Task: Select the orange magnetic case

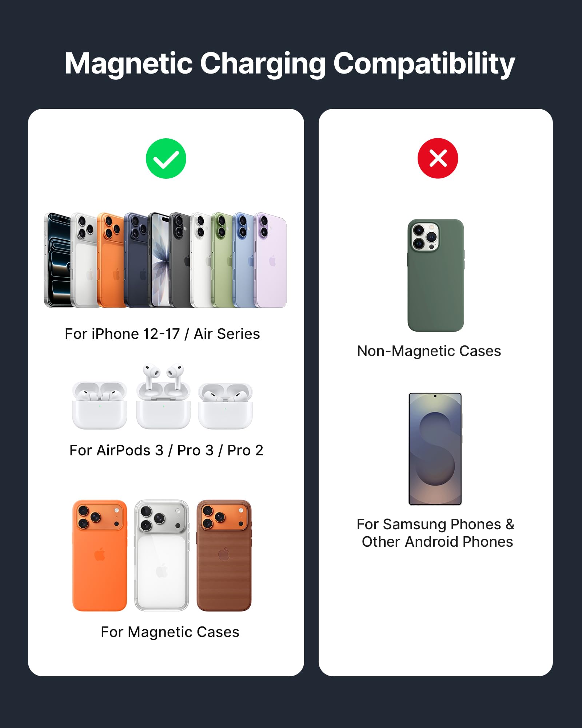Action: point(100,555)
